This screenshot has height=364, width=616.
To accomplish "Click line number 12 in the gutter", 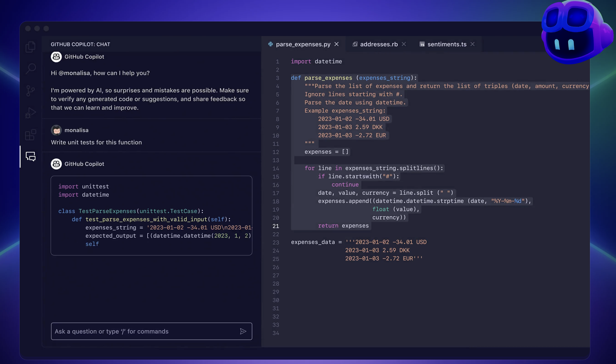I will point(276,152).
